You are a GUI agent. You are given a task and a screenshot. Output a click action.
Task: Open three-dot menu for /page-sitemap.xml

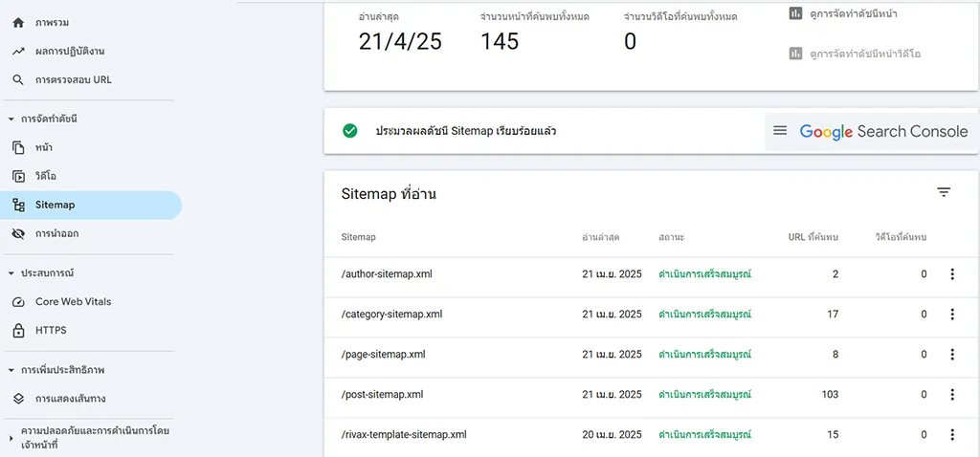(x=951, y=355)
